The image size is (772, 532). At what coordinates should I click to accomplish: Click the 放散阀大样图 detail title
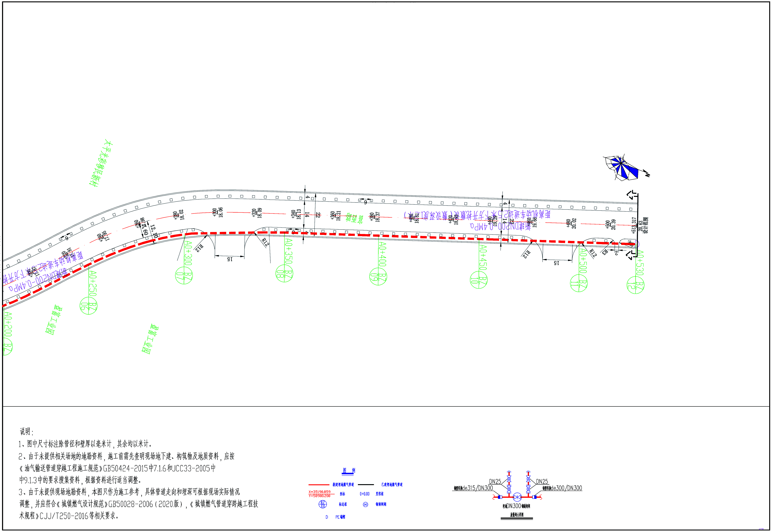point(517,515)
